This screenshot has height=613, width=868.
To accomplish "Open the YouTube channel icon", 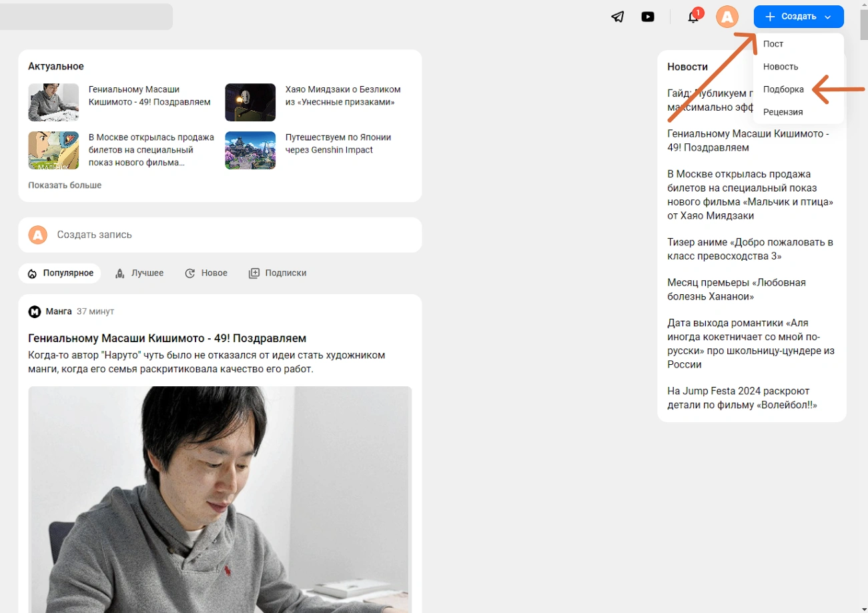I will pyautogui.click(x=648, y=17).
